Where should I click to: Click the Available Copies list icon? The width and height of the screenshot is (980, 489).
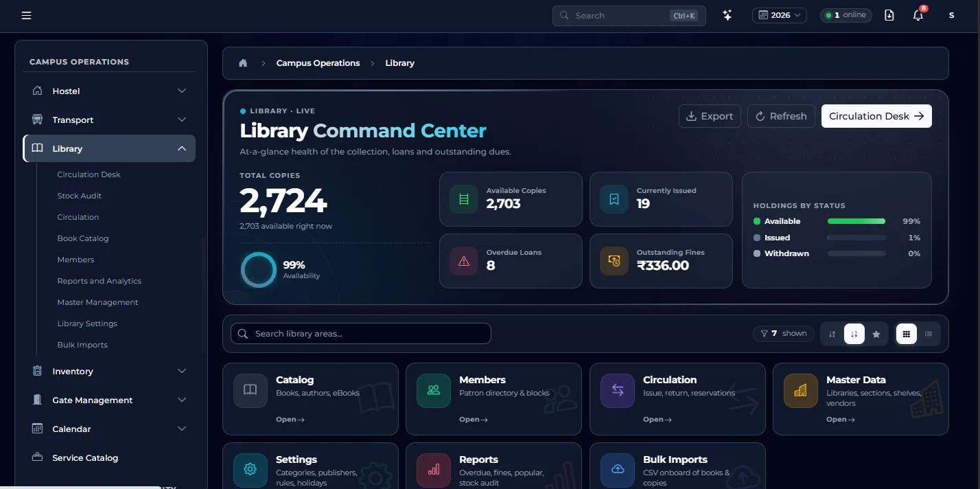click(464, 199)
